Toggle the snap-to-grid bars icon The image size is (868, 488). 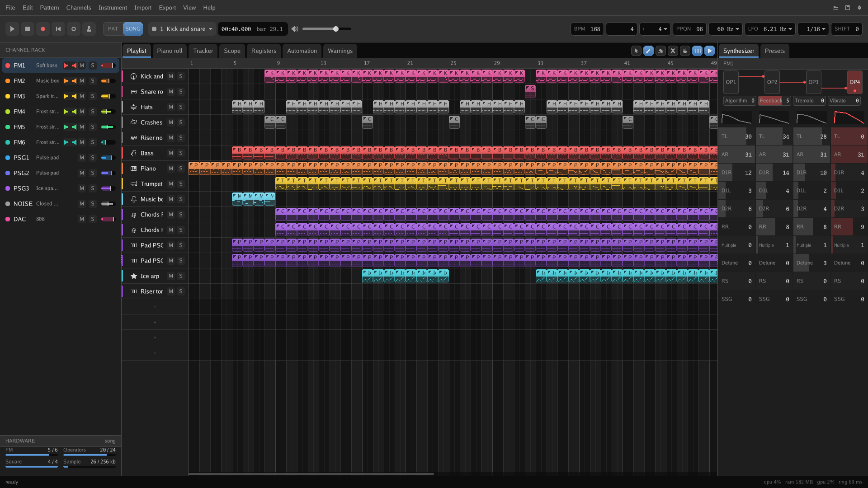(698, 51)
